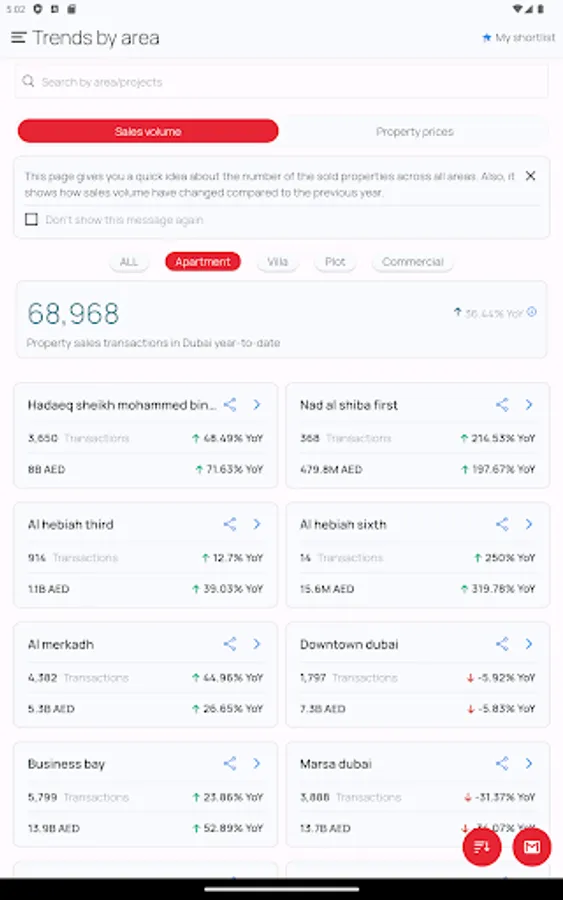The width and height of the screenshot is (563, 900).
Task: Open My shortlist link
Action: (x=518, y=38)
